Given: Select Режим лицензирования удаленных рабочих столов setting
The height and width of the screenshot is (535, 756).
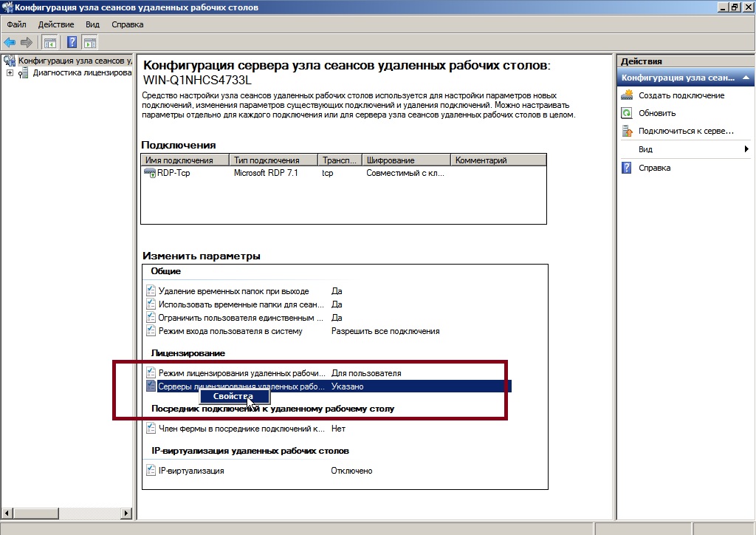Looking at the screenshot, I should [241, 373].
